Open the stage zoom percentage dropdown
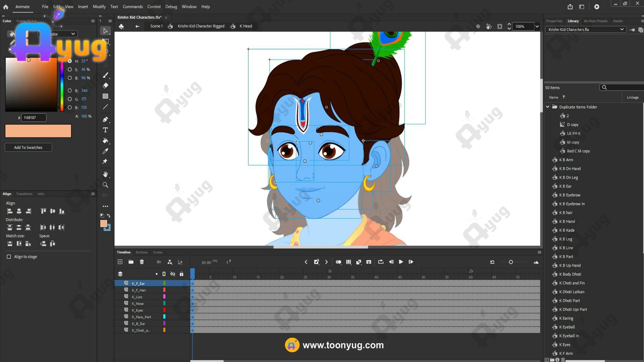 [537, 27]
